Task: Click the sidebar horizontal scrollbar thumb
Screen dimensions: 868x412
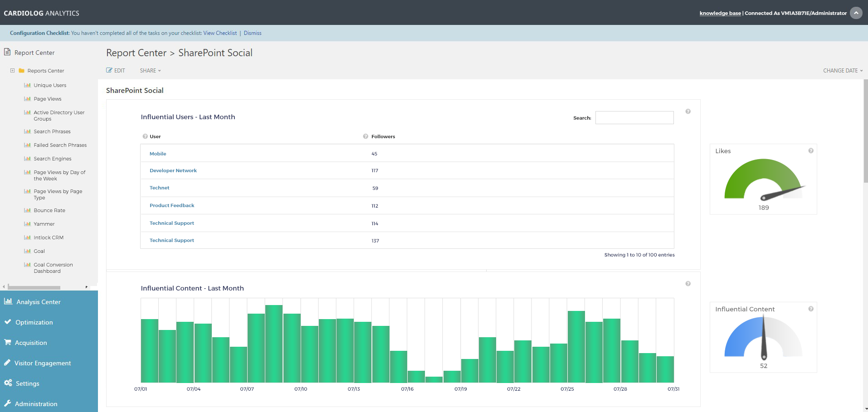Action: (x=34, y=287)
